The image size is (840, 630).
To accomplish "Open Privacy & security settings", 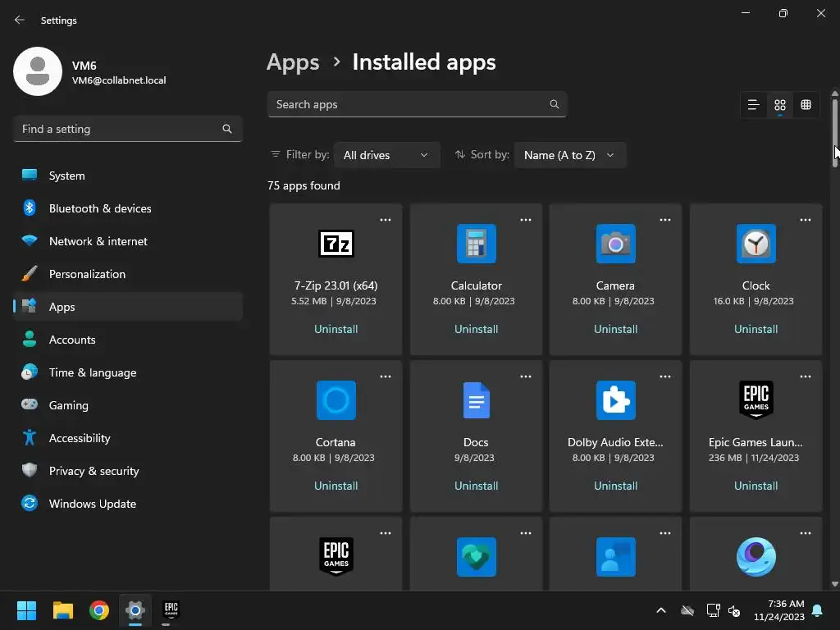I will 127,471.
